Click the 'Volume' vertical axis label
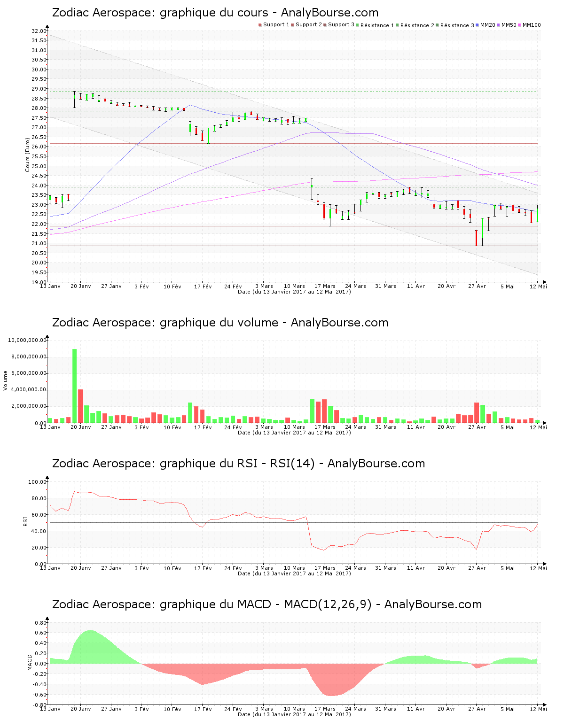The image size is (564, 728). click(6, 380)
